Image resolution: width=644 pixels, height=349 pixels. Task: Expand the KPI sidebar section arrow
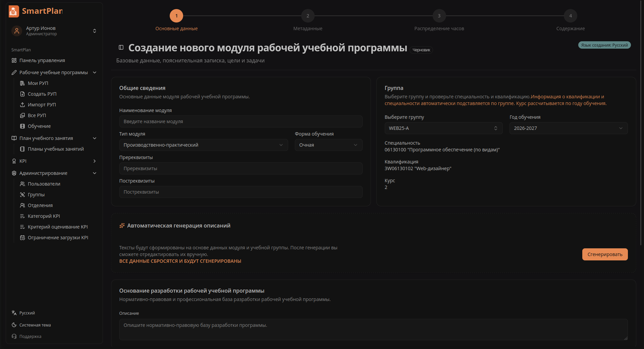[x=95, y=161]
